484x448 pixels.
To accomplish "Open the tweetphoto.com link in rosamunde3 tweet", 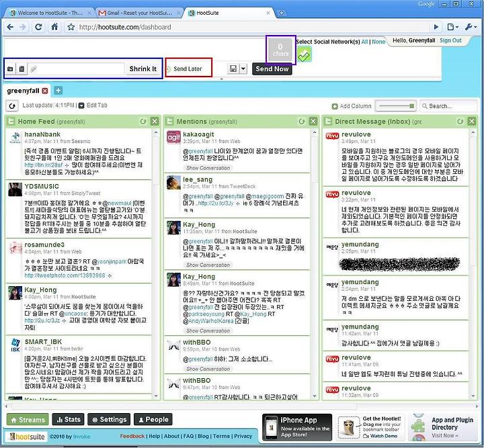I will [x=65, y=275].
